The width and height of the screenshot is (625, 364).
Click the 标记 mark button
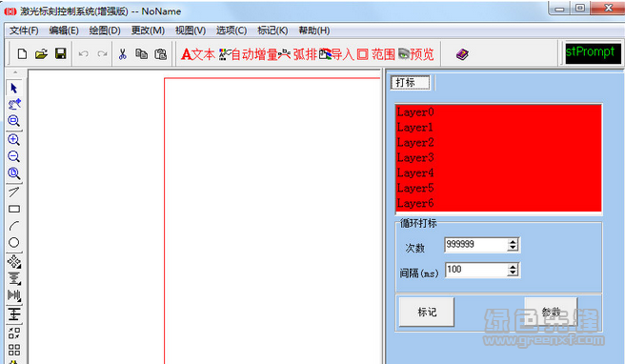(427, 312)
